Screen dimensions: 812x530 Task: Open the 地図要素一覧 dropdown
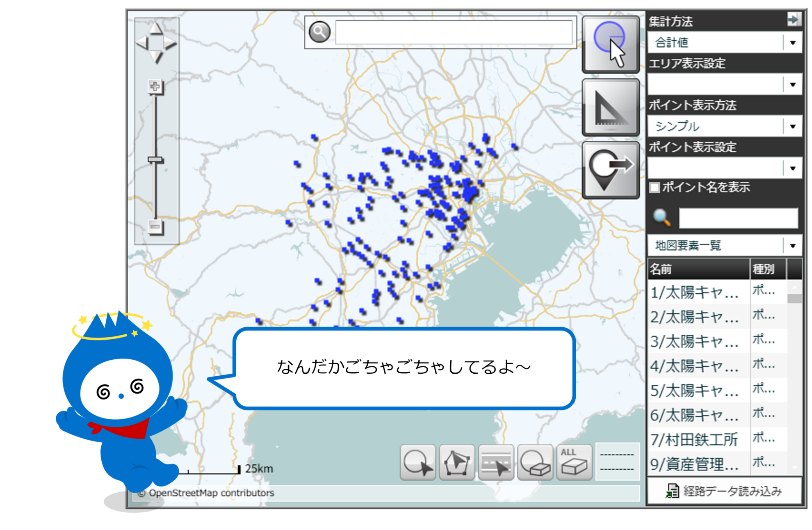coord(725,245)
